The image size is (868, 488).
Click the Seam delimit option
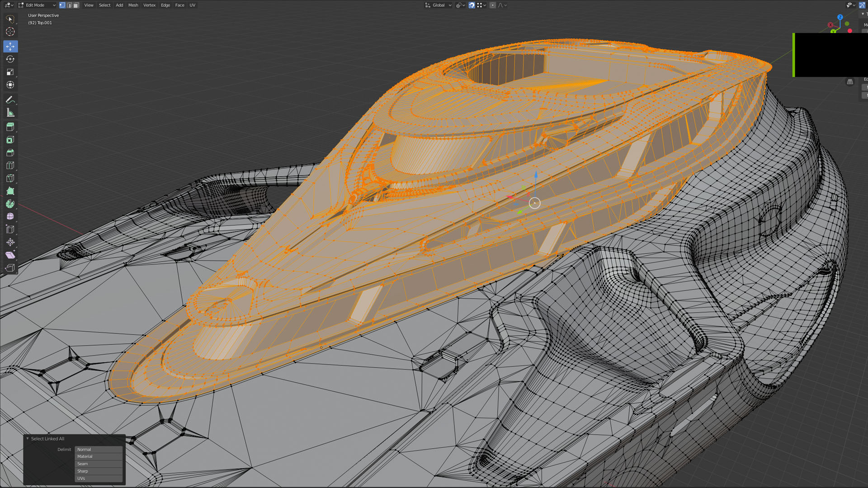pos(99,464)
